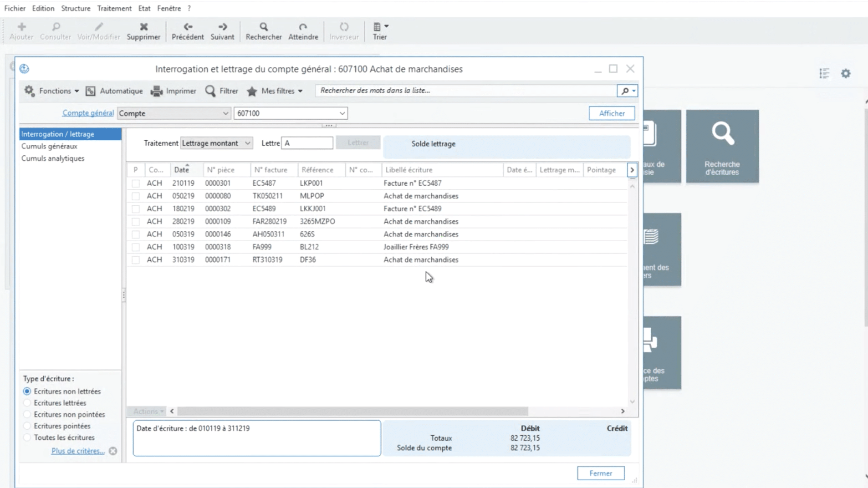Launch Automatique lettrage
This screenshot has width=868, height=488.
click(115, 91)
